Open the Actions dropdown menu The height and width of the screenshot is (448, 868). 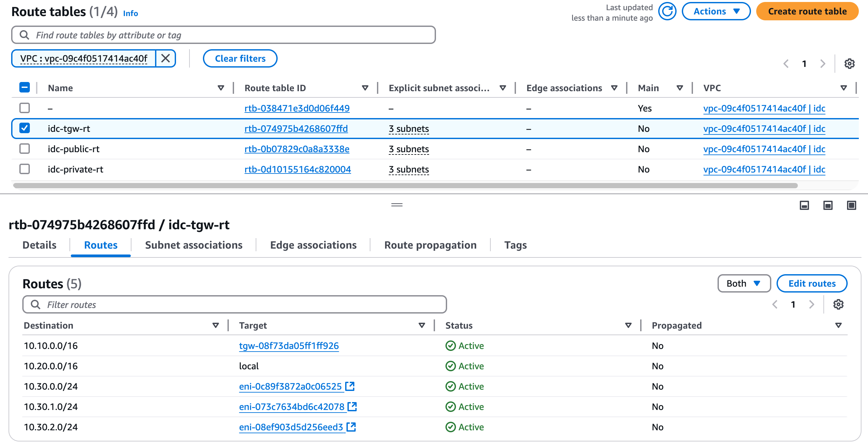pos(716,11)
